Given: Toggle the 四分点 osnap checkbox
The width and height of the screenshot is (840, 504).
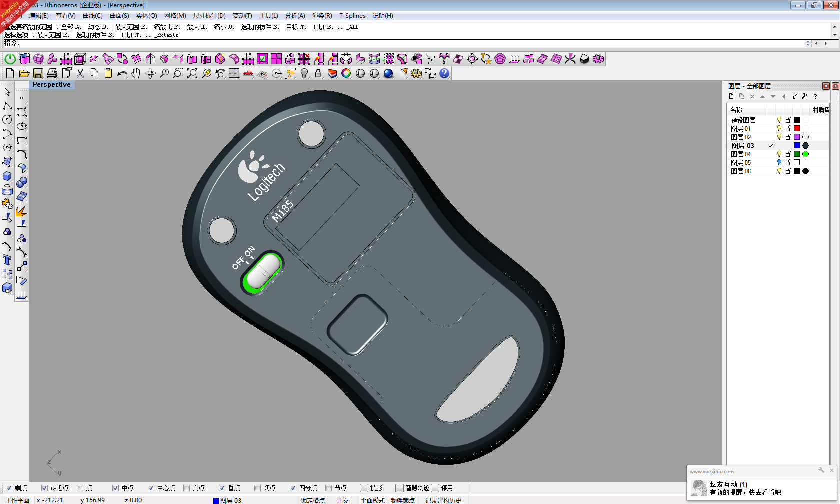Looking at the screenshot, I should [293, 488].
